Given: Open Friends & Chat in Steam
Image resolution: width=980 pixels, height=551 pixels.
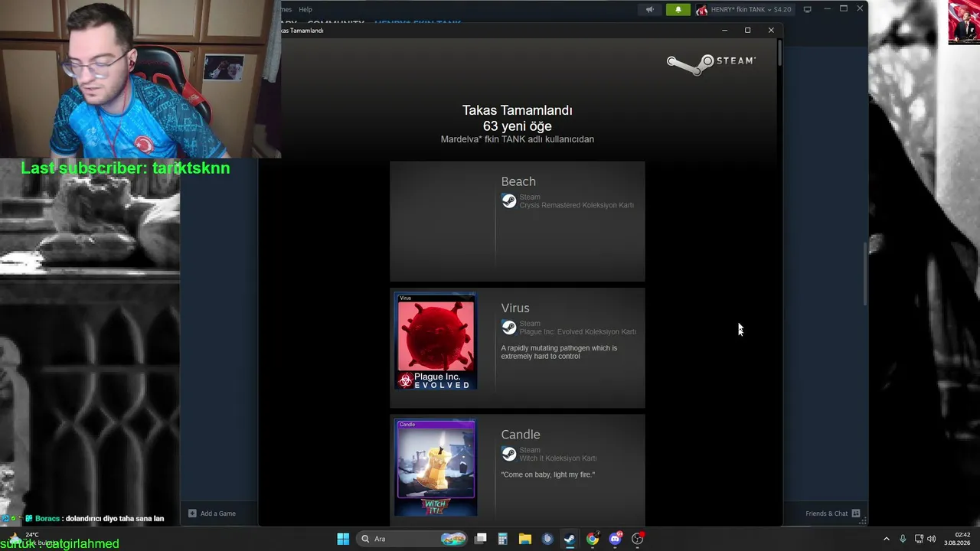Looking at the screenshot, I should point(832,514).
